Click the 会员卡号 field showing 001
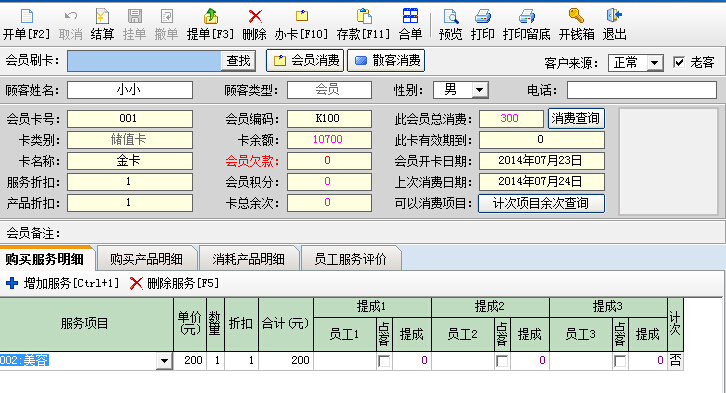 coord(130,119)
